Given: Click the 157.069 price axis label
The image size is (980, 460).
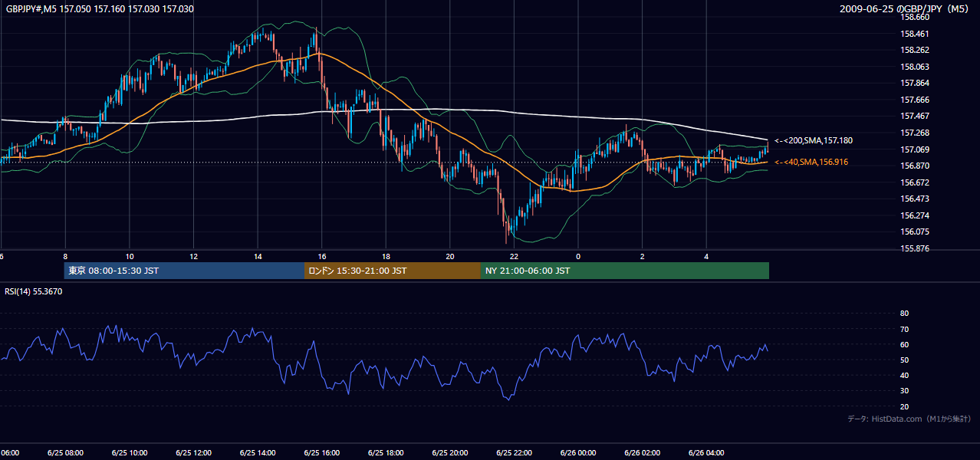Looking at the screenshot, I should pyautogui.click(x=915, y=149).
